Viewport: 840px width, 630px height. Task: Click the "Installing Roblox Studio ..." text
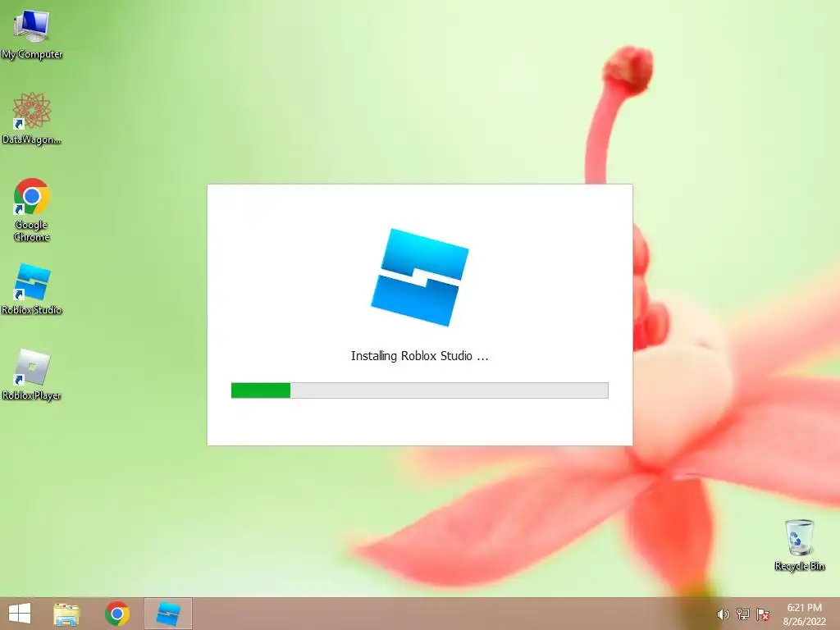(419, 356)
